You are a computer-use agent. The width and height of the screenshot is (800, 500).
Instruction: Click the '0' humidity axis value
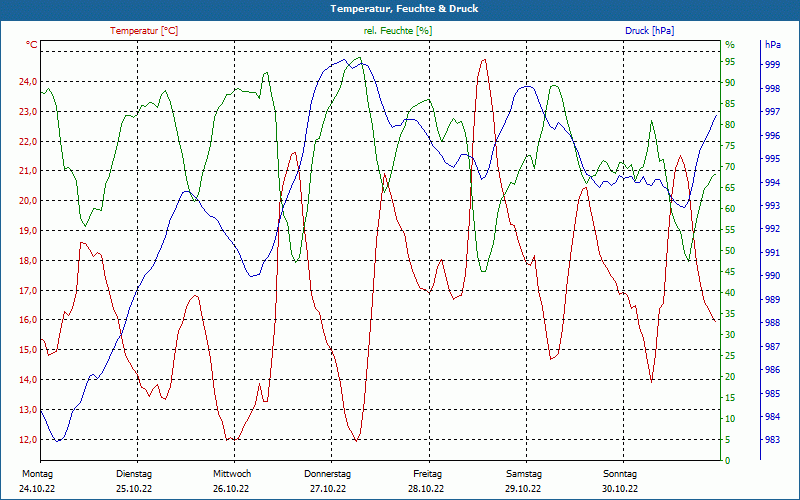[x=728, y=461]
